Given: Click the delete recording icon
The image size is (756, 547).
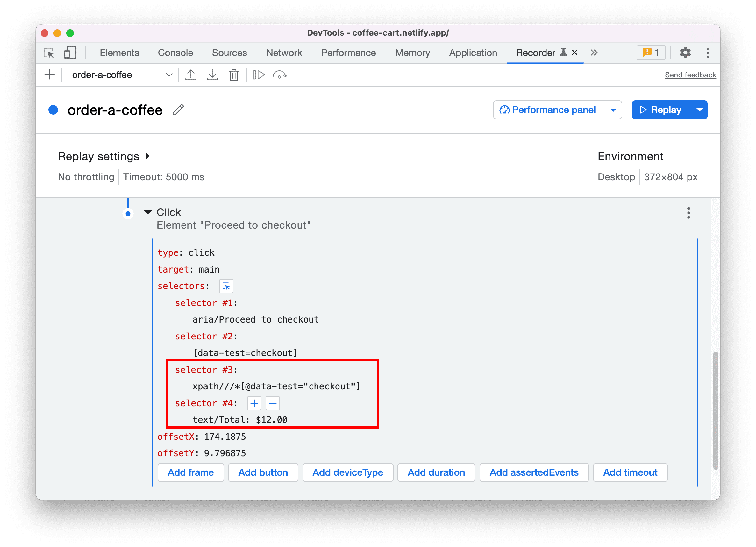Looking at the screenshot, I should tap(233, 75).
